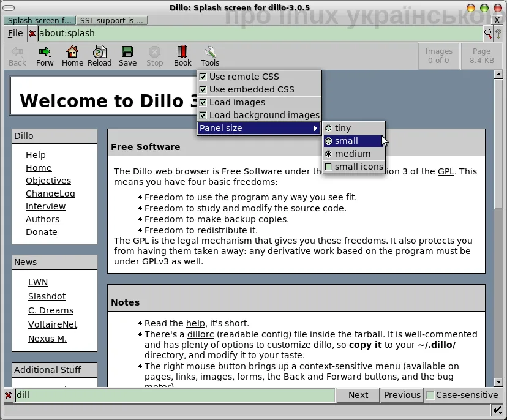507x420 pixels.
Task: Toggle Use remote CSS checkbox
Action: pyautogui.click(x=203, y=77)
